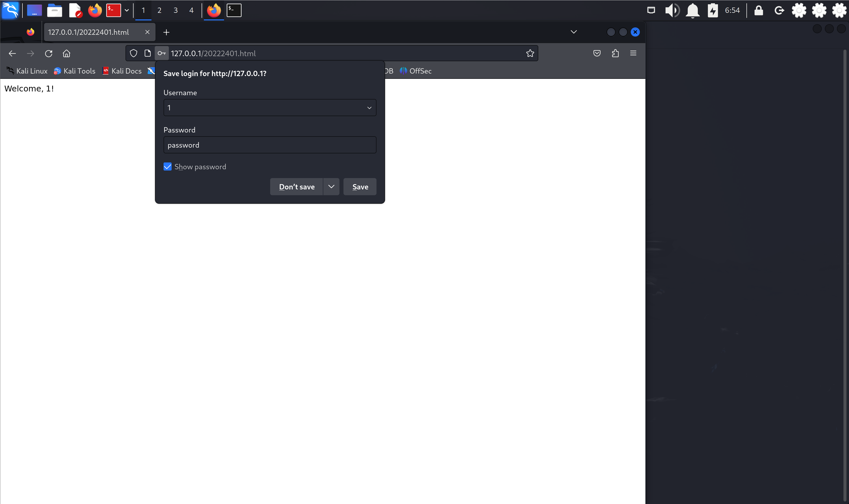
Task: Open the Don't save options chevron
Action: (x=331, y=186)
